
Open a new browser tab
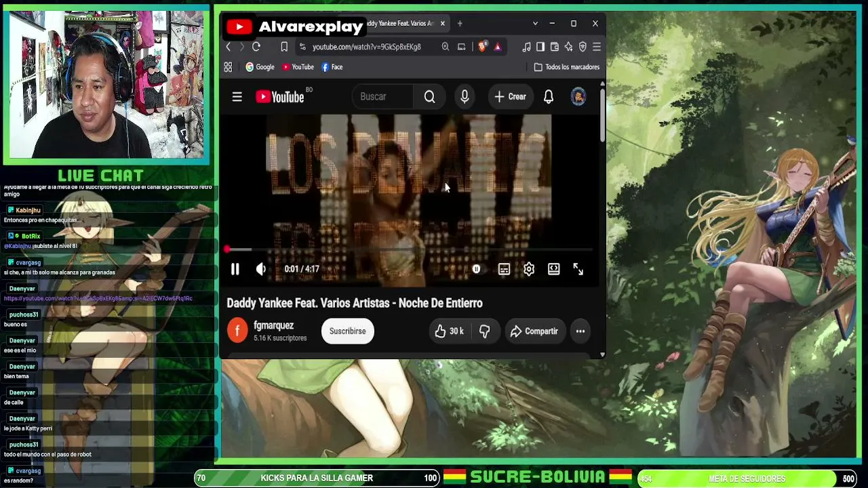460,24
